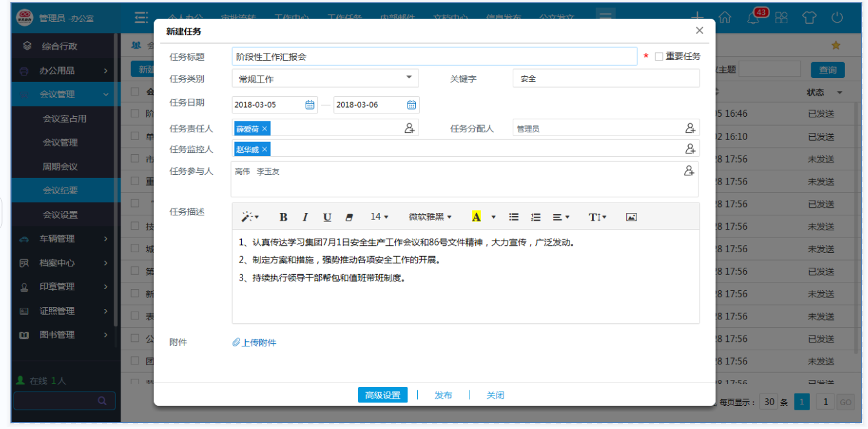868x429 pixels.
Task: Click the underline formatting icon
Action: coord(327,217)
